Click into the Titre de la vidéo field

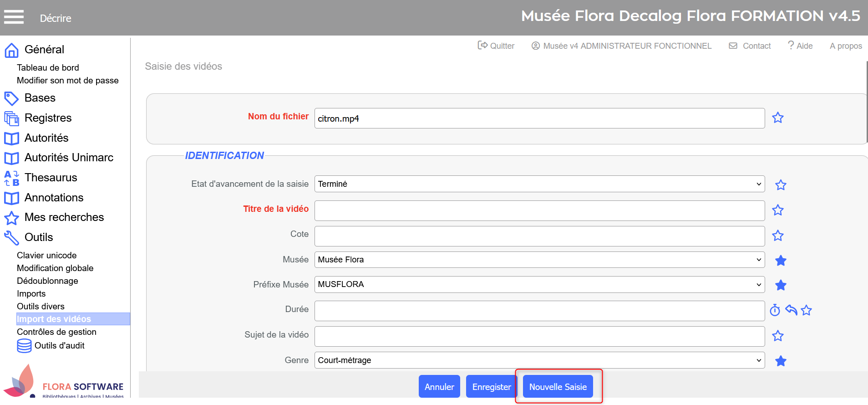click(x=539, y=211)
